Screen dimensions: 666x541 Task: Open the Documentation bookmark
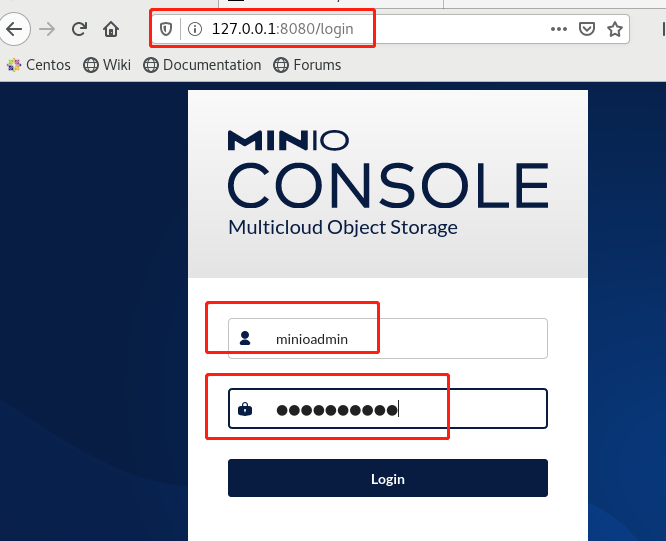click(202, 65)
